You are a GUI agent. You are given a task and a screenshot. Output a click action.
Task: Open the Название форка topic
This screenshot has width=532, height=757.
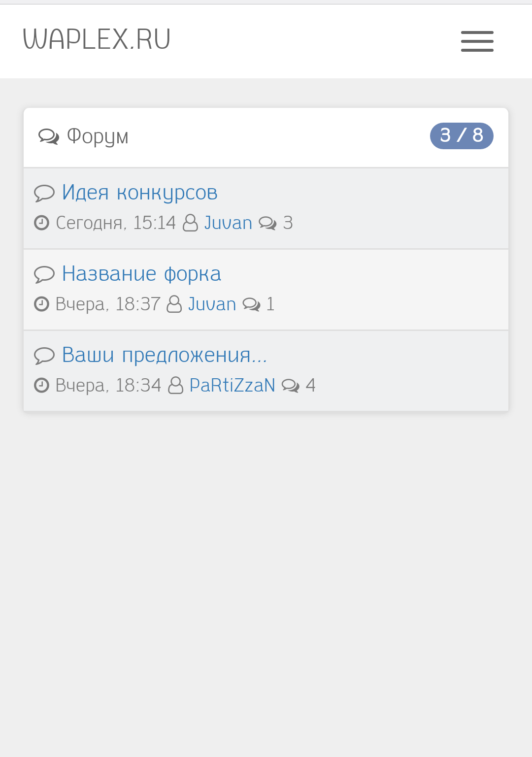[x=141, y=274]
